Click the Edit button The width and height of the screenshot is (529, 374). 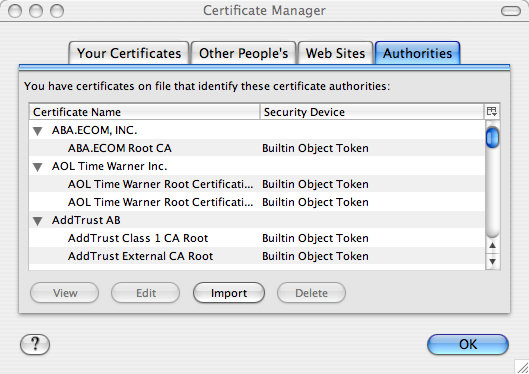click(x=146, y=293)
